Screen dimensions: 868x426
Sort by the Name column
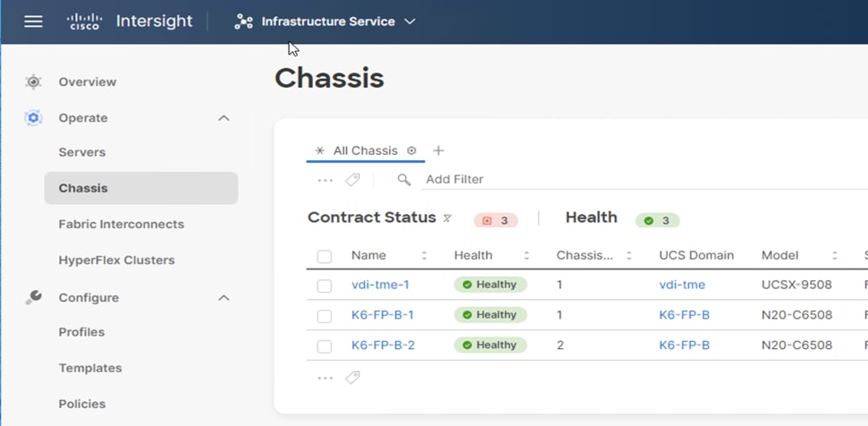[x=424, y=255]
